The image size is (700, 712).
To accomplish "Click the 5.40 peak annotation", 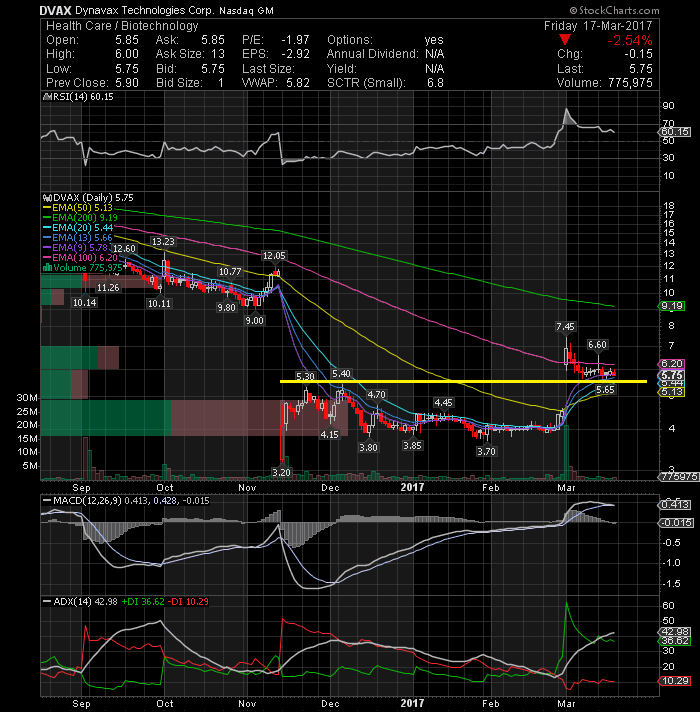I will tap(341, 374).
